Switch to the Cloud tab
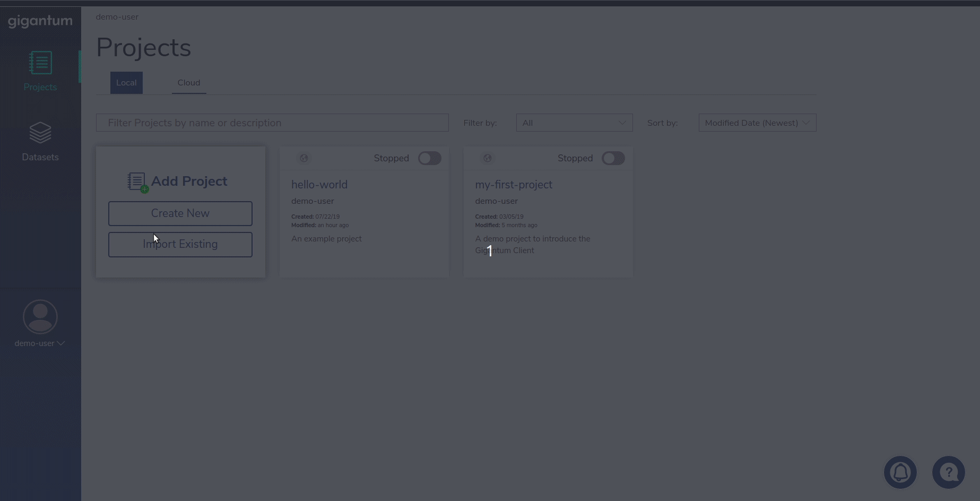Screen dimensions: 980x501 (189, 83)
